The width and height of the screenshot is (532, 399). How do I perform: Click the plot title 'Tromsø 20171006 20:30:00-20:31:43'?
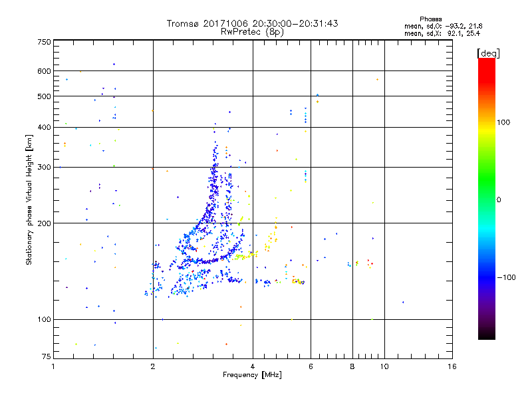tap(252, 23)
